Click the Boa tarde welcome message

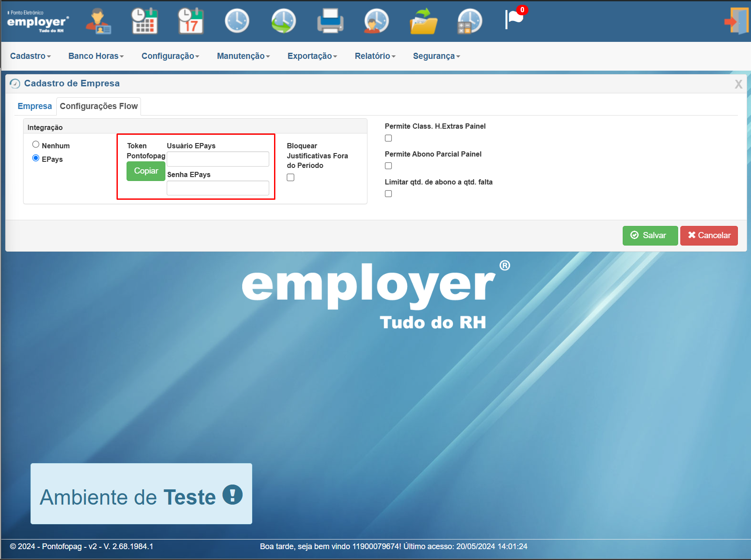click(x=394, y=546)
